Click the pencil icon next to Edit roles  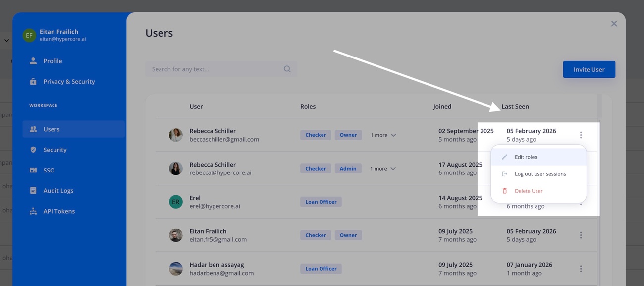coord(504,156)
